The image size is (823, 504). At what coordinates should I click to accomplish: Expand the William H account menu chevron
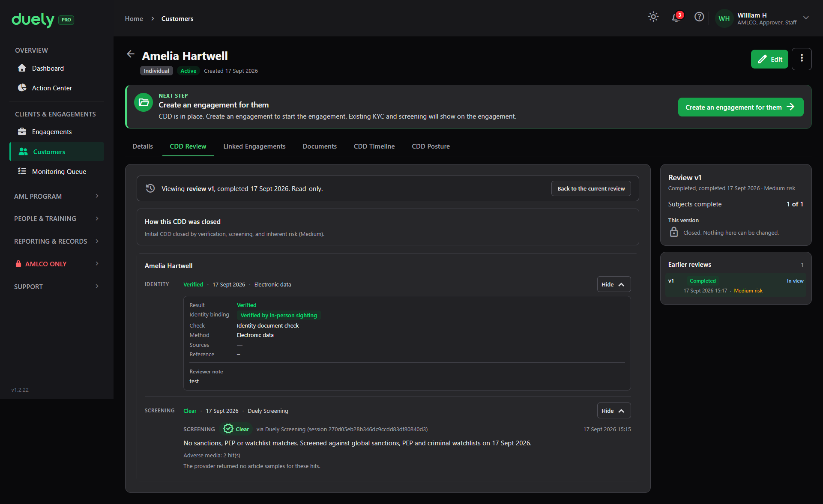tap(806, 18)
